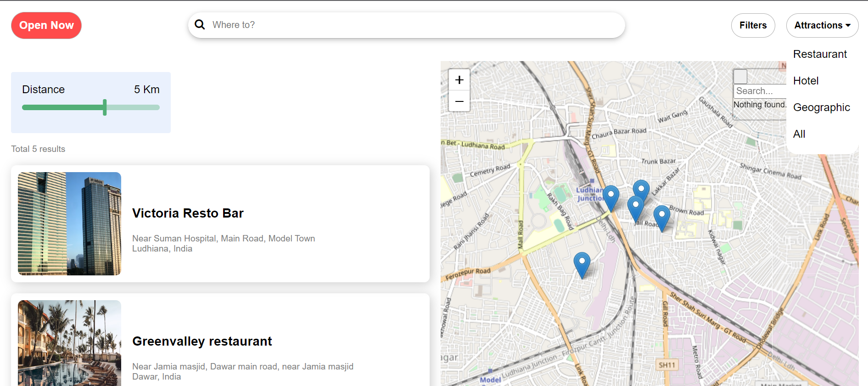Open the Victoria Resto Bar building thumbnail

pos(69,224)
